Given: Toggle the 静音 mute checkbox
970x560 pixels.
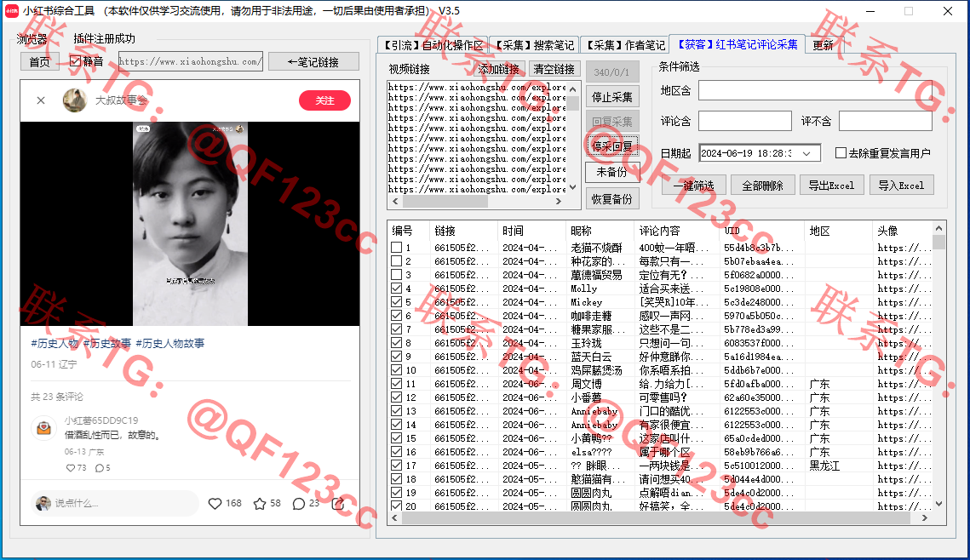Looking at the screenshot, I should click(x=76, y=61).
